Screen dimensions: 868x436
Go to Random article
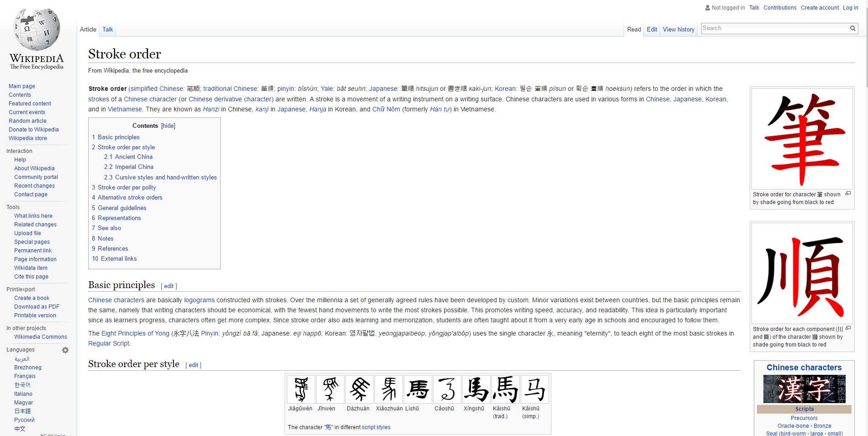tap(27, 121)
